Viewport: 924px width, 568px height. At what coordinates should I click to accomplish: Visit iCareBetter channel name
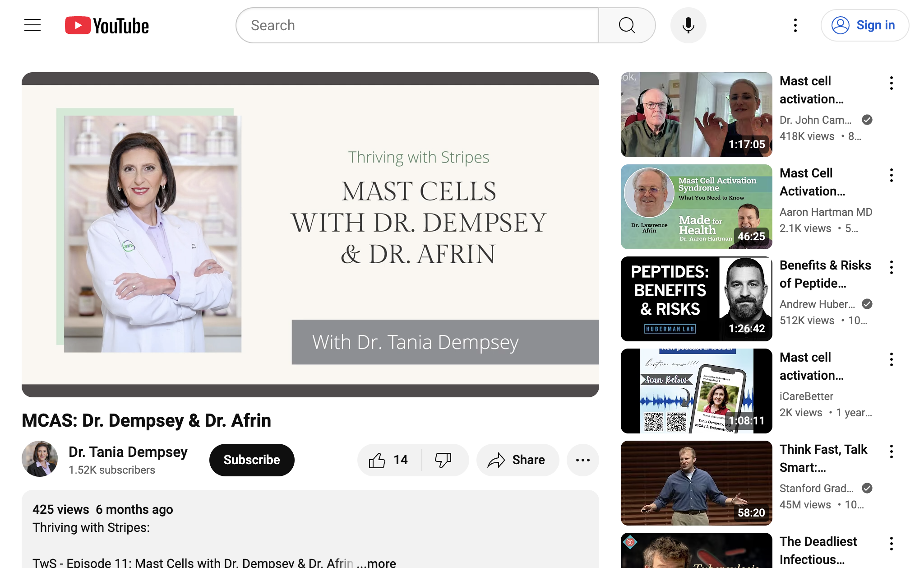(x=806, y=396)
